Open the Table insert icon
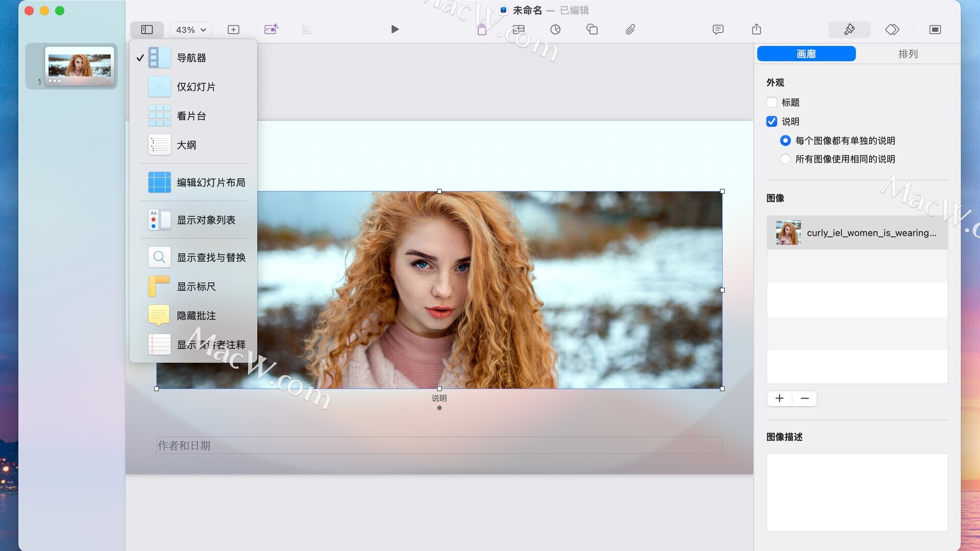Screen dimensions: 980x551 519,30
